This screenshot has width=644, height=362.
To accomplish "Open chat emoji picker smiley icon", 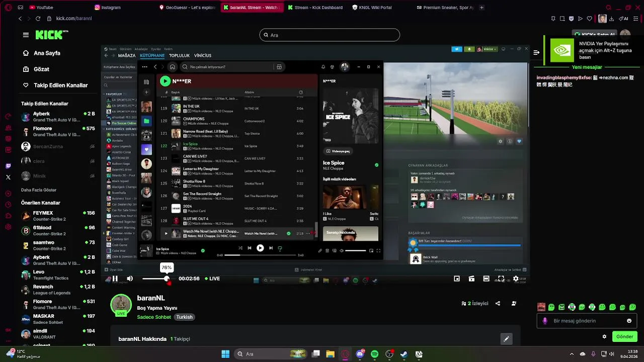I will (x=629, y=321).
